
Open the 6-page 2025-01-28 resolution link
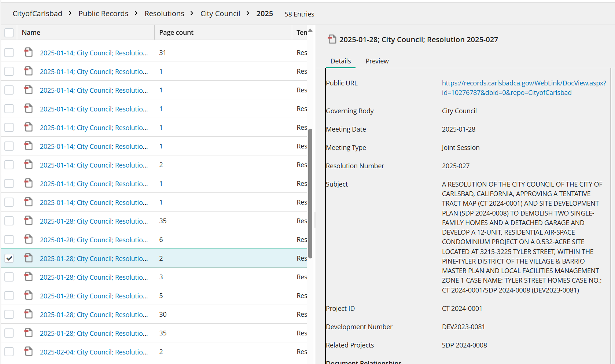(94, 240)
